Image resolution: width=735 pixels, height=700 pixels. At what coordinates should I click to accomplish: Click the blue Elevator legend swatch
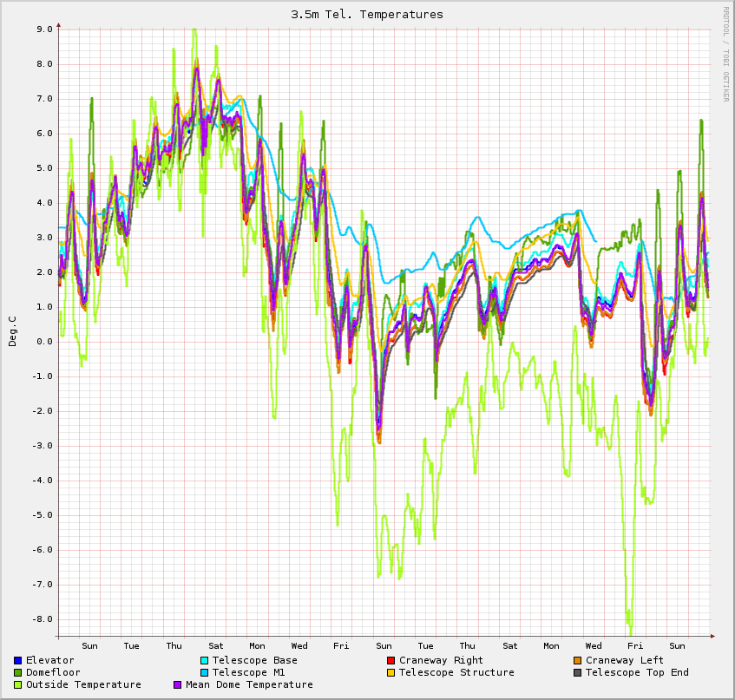point(17,661)
